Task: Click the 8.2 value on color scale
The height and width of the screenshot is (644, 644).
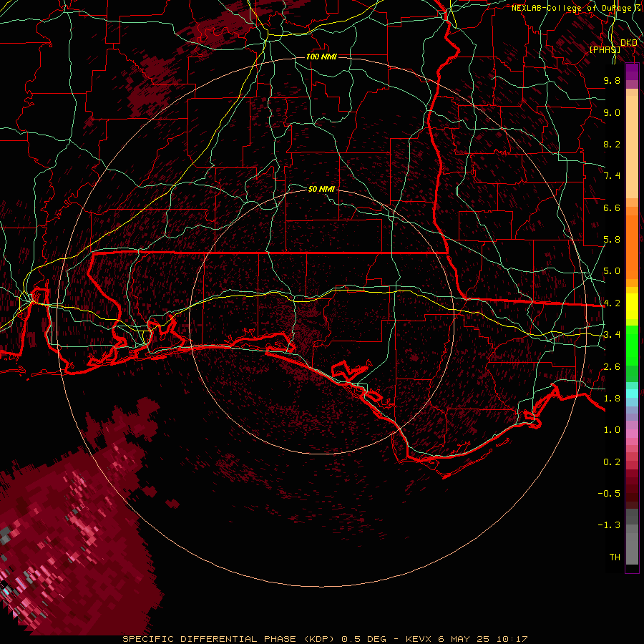Action: 612,144
